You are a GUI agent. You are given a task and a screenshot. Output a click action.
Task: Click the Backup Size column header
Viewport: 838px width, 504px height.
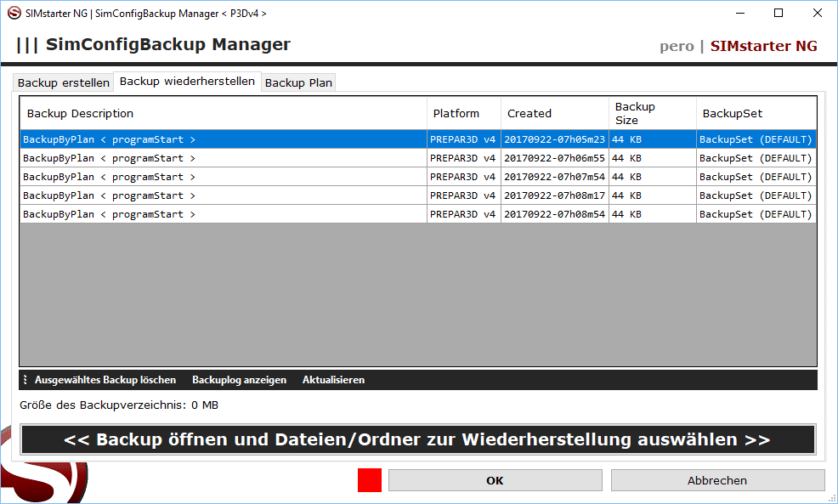coord(652,113)
